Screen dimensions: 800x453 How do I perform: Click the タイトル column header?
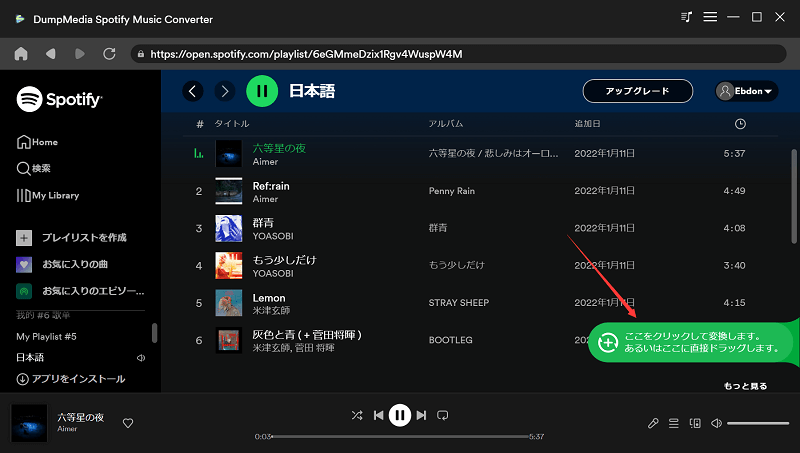tap(232, 124)
